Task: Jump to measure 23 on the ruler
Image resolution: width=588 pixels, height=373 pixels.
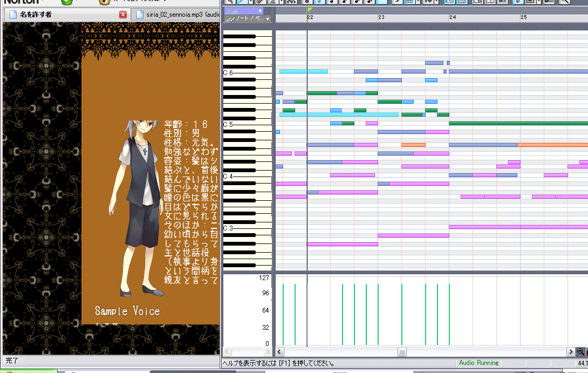Action: 381,17
